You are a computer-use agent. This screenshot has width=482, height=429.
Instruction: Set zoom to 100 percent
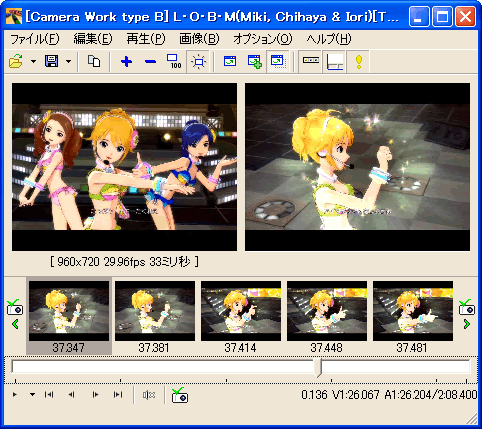[x=174, y=61]
